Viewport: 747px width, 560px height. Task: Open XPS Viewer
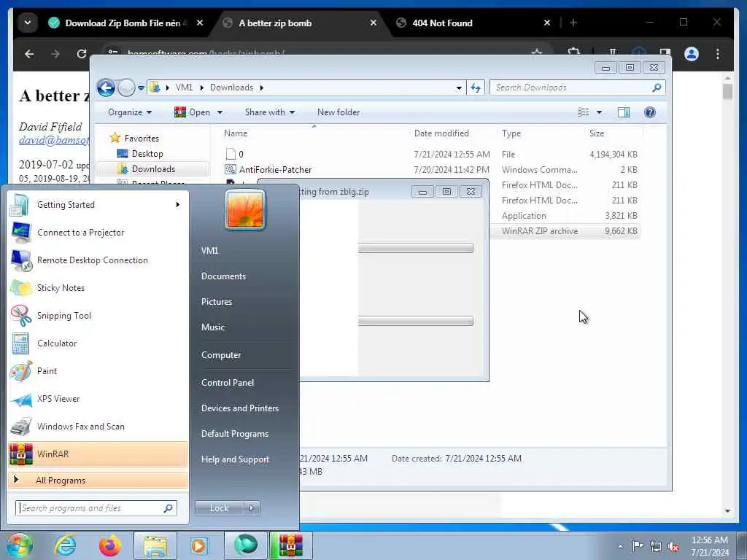coord(98,399)
